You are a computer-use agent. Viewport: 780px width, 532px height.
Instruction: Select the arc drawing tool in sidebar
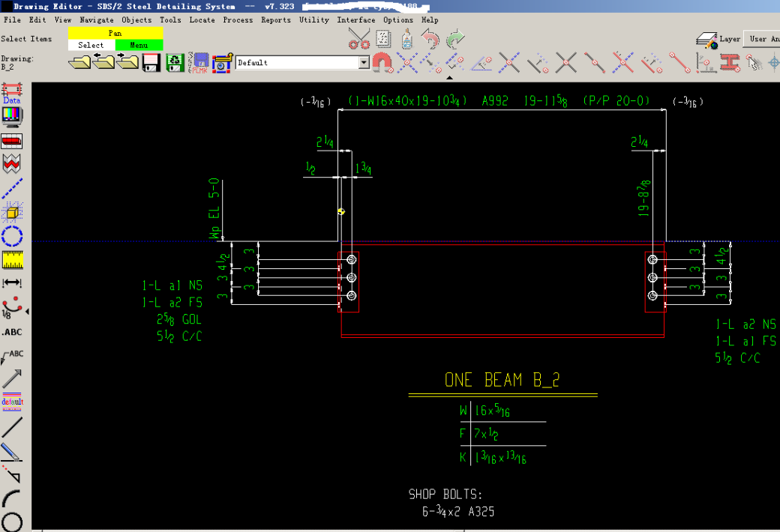(12, 499)
